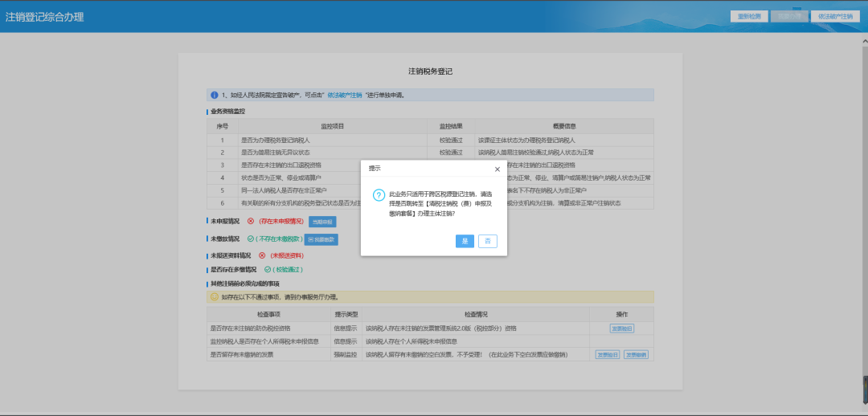The height and width of the screenshot is (416, 868).
Task: Click the 检查情况 column header
Action: 476,314
